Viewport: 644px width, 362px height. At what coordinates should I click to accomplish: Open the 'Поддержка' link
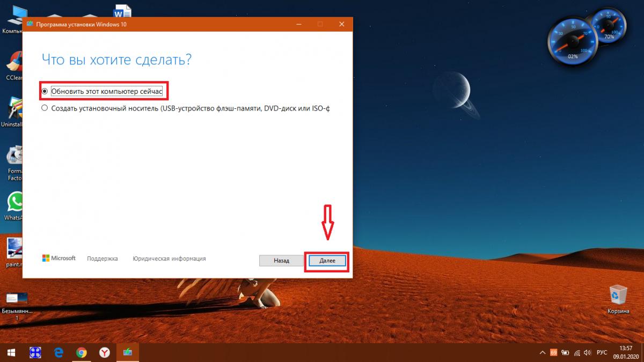[x=102, y=258]
